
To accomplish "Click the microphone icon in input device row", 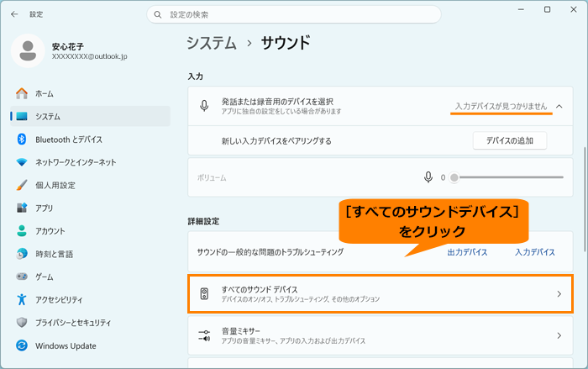I will pos(204,106).
